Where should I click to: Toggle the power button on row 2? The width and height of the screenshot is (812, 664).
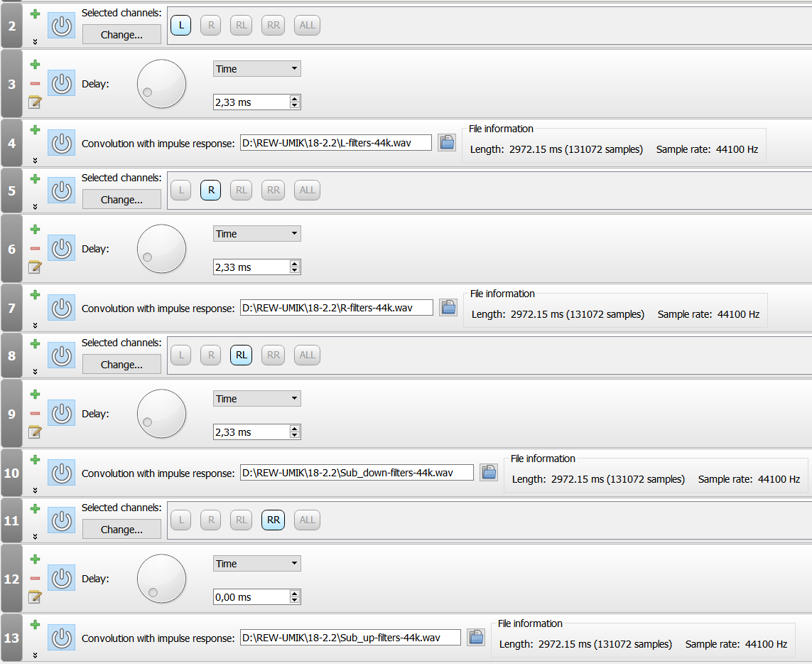pyautogui.click(x=61, y=26)
